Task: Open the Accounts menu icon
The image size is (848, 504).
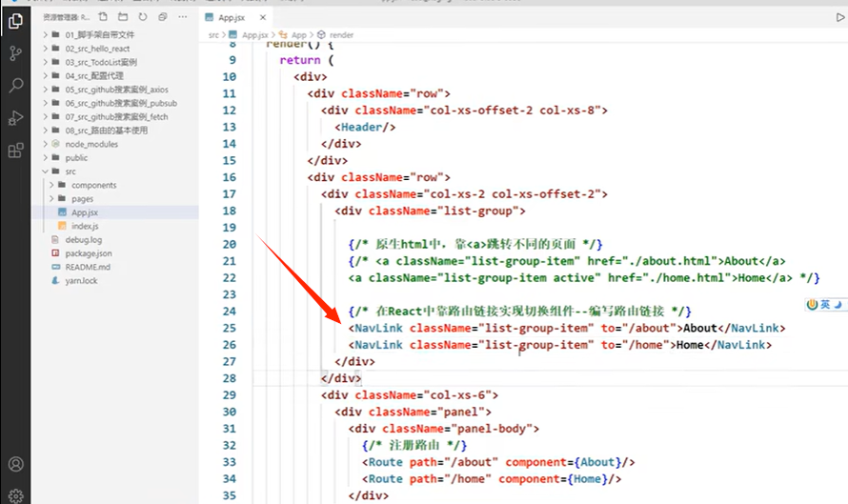Action: (x=15, y=464)
